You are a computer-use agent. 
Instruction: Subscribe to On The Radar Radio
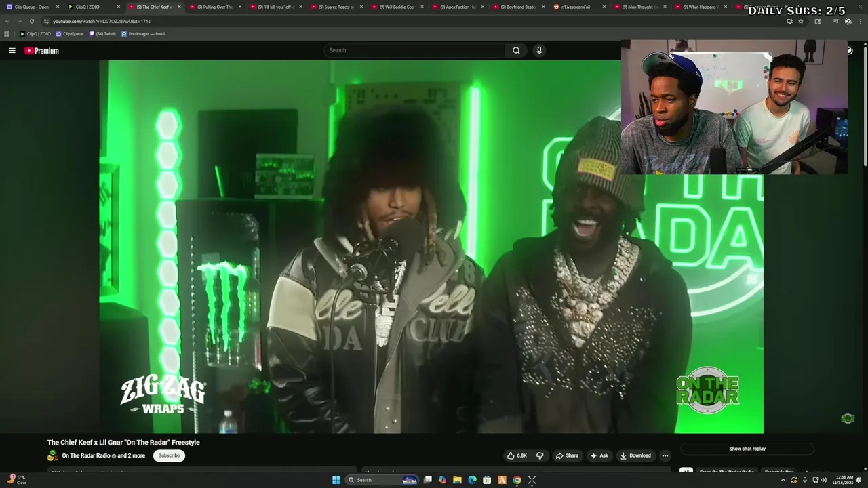[x=169, y=455]
